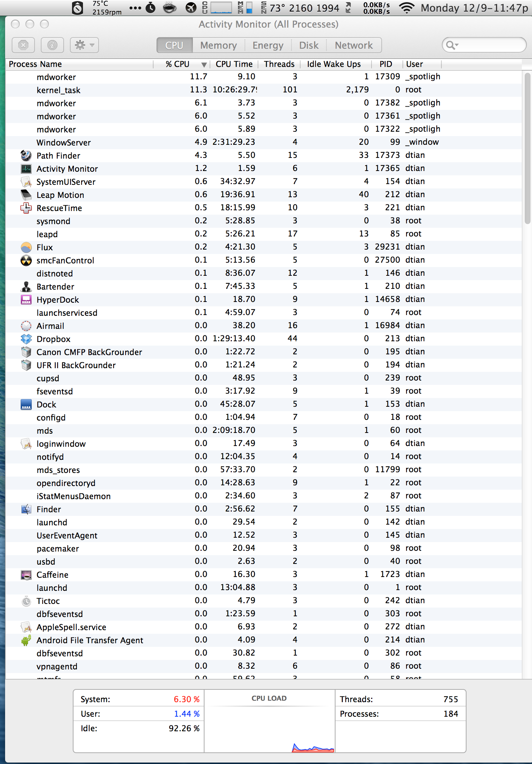This screenshot has width=532, height=764.
Task: Sort by CPU Time column header
Action: click(234, 64)
